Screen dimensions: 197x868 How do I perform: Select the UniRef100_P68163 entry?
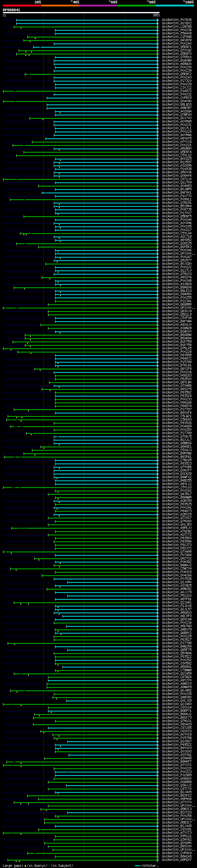click(177, 375)
